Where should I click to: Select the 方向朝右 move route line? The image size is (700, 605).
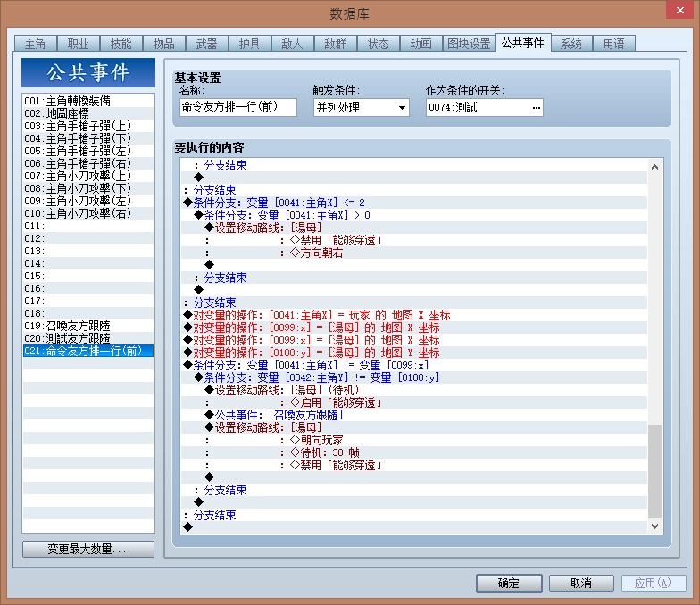414,253
